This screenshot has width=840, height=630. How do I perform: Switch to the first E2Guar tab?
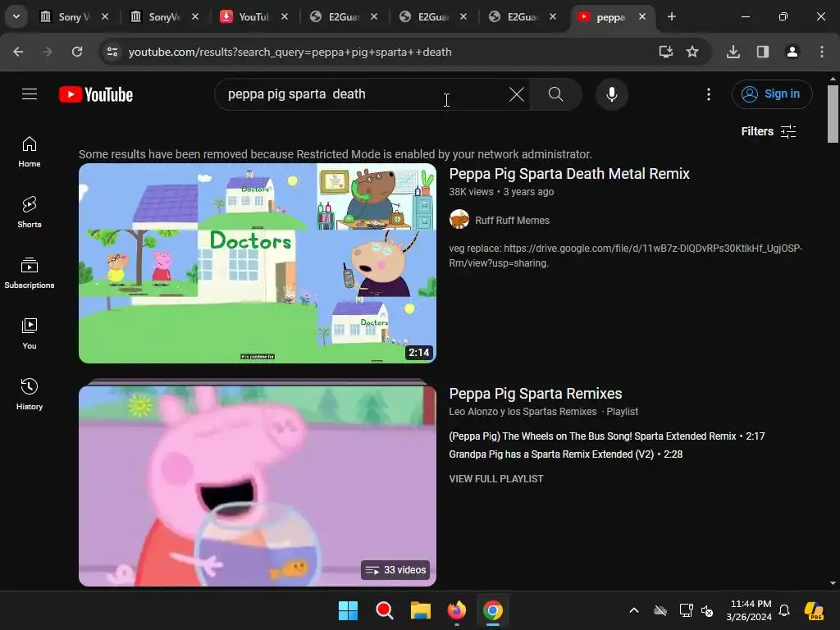[344, 16]
